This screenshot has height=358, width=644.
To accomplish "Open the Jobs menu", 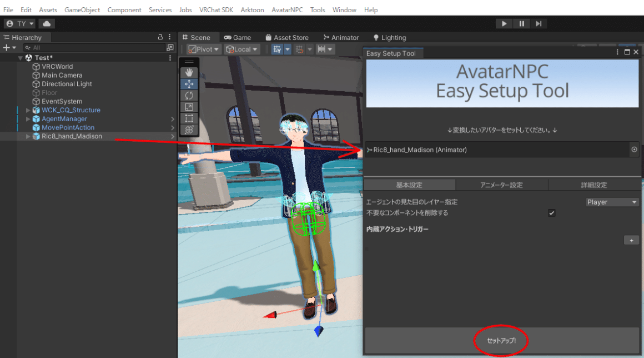I will [185, 10].
